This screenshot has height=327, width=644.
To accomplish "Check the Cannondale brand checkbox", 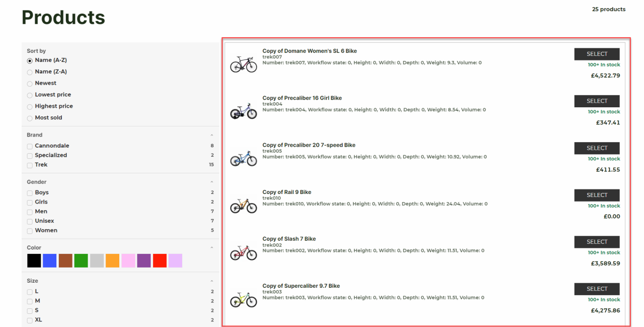I will coord(30,146).
